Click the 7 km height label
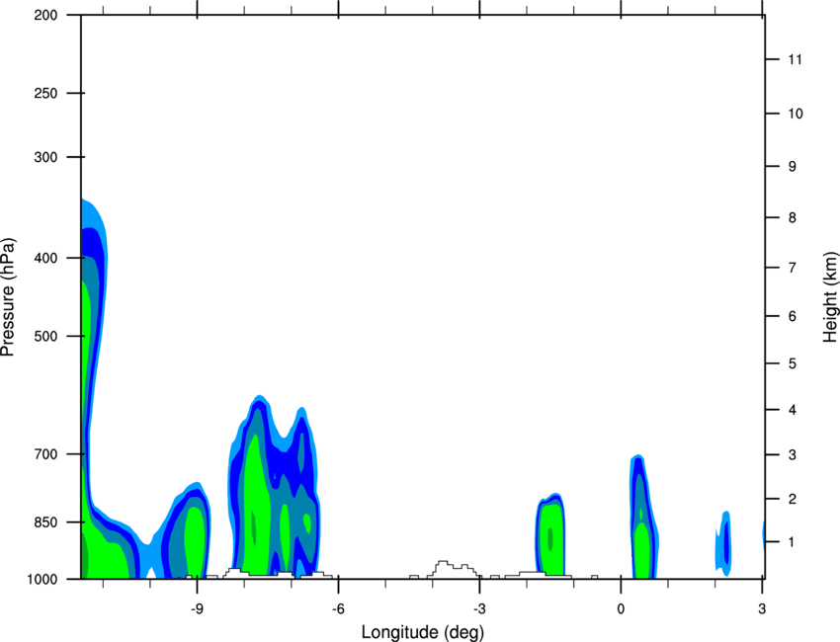The width and height of the screenshot is (840, 642). coord(792,268)
